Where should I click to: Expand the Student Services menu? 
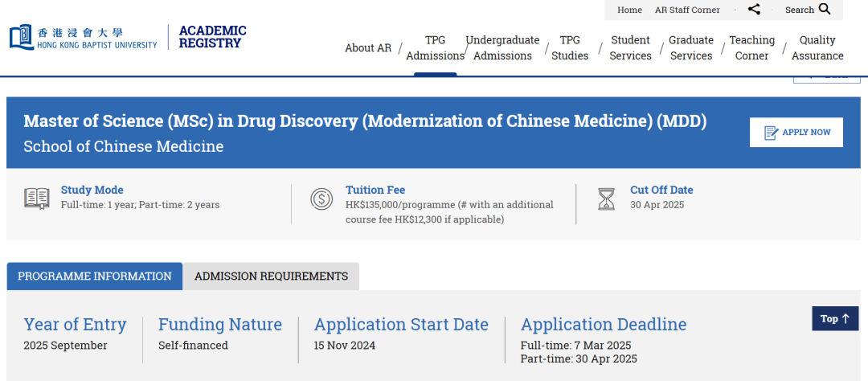(x=630, y=47)
